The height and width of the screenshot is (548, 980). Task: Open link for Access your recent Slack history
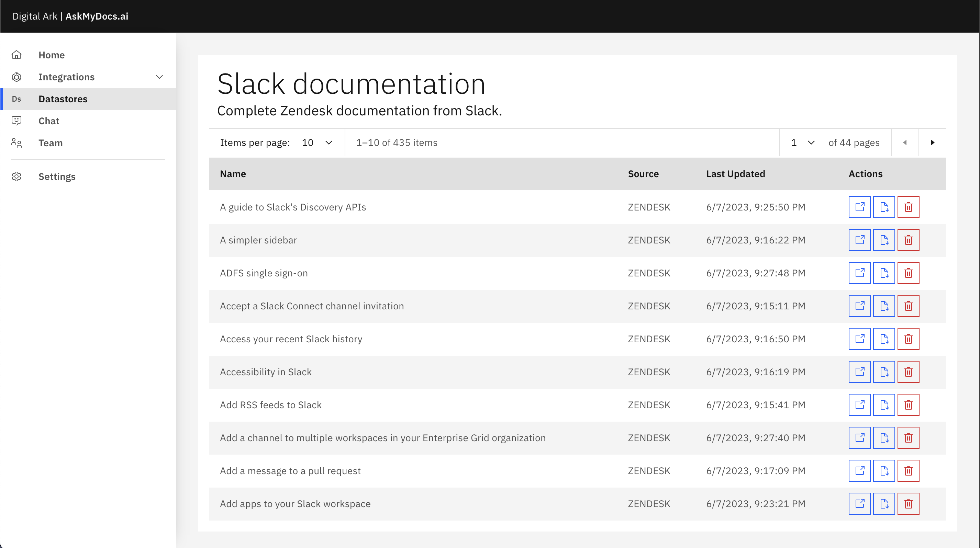[859, 339]
